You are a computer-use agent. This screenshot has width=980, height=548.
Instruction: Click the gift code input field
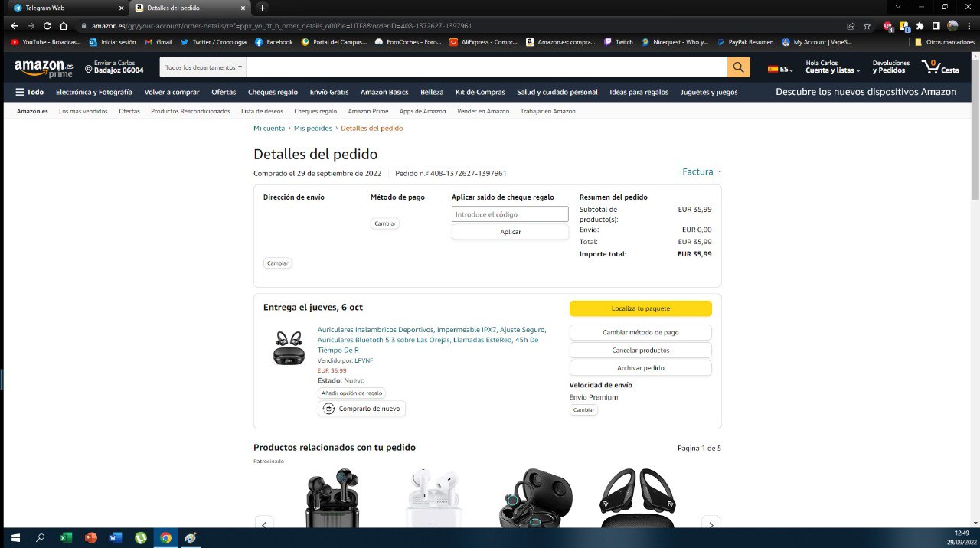(x=510, y=214)
